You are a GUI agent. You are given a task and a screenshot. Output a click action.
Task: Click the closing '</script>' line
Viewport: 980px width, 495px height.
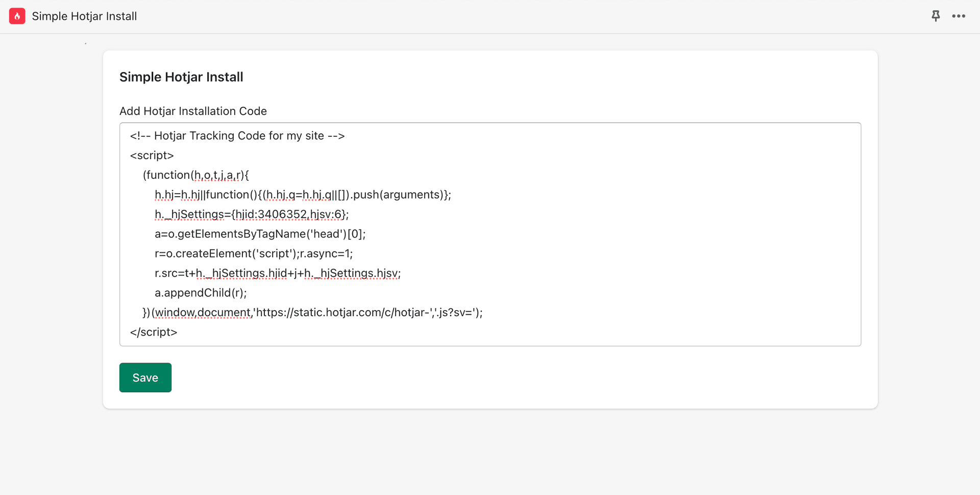[x=153, y=332]
